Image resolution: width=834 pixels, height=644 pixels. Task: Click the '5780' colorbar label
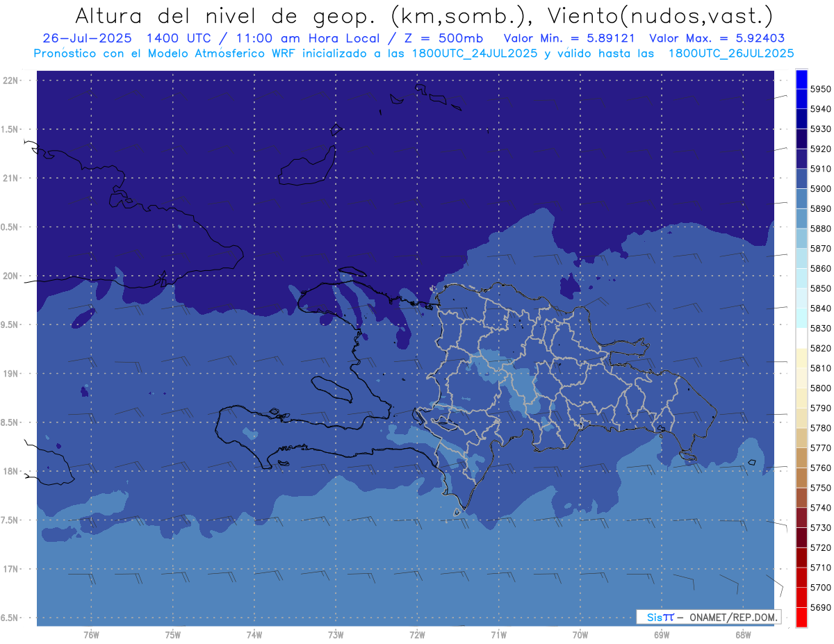click(820, 428)
